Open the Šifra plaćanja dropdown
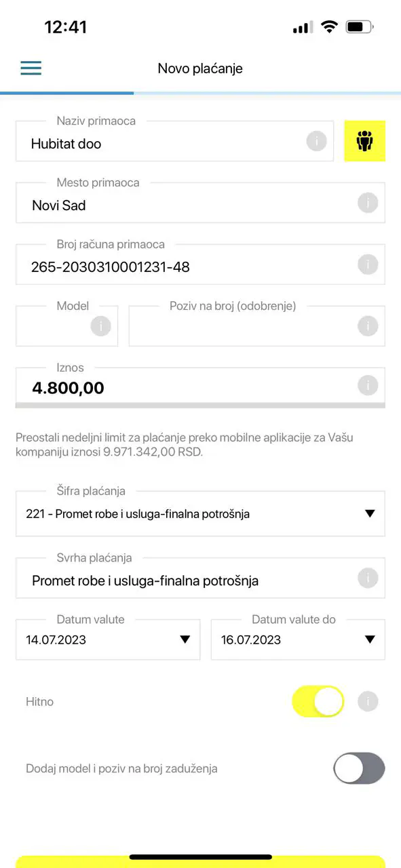401x868 pixels. coord(370,513)
